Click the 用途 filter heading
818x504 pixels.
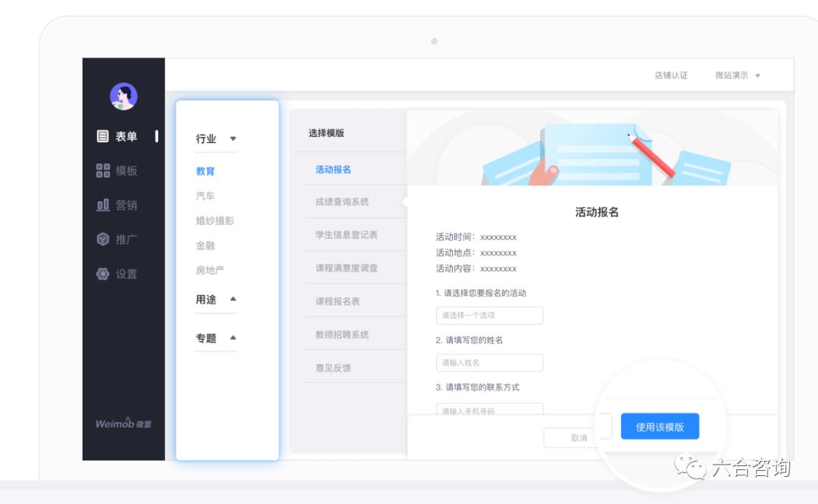206,299
